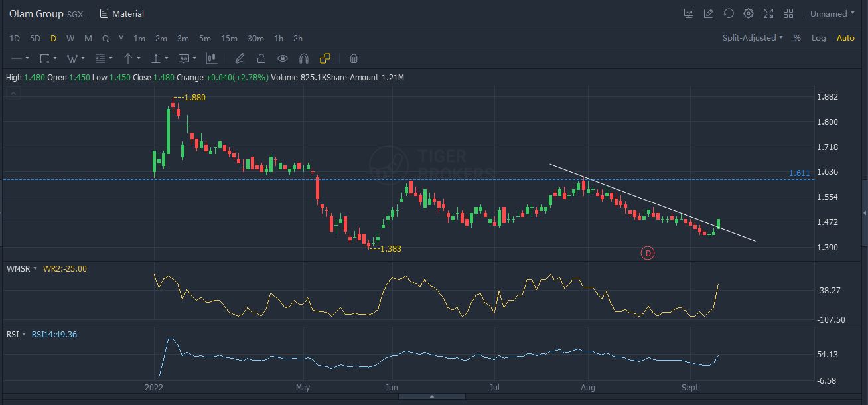Screen dimensions: 868x405
Task: Expand rectangle shape tool options
Action: tap(54, 58)
